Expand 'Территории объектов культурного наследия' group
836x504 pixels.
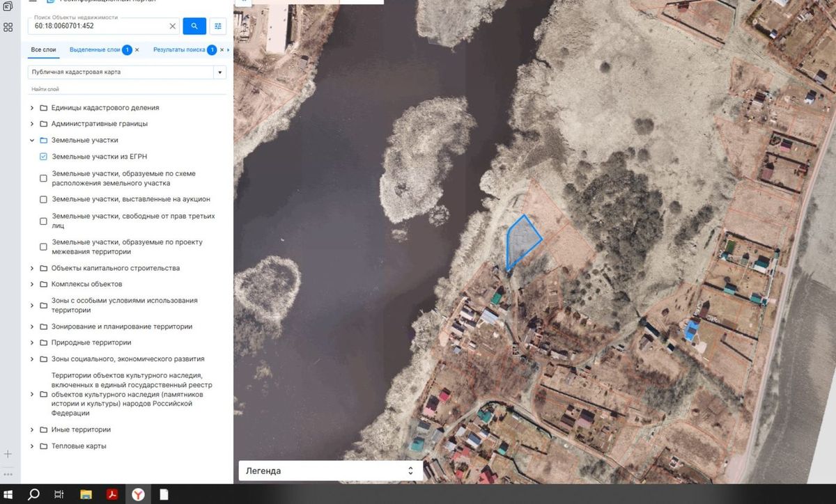pos(31,394)
